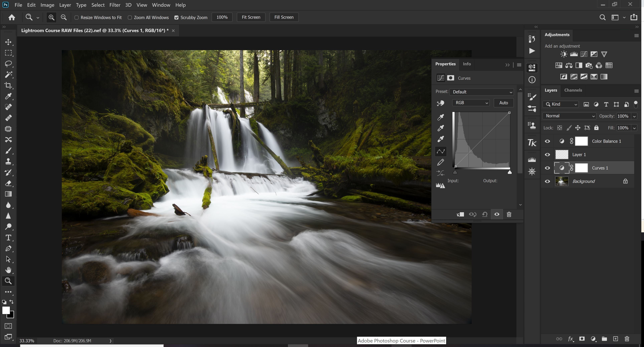Enable Resize Windows to Fit checkbox
The height and width of the screenshot is (347, 644).
(77, 18)
